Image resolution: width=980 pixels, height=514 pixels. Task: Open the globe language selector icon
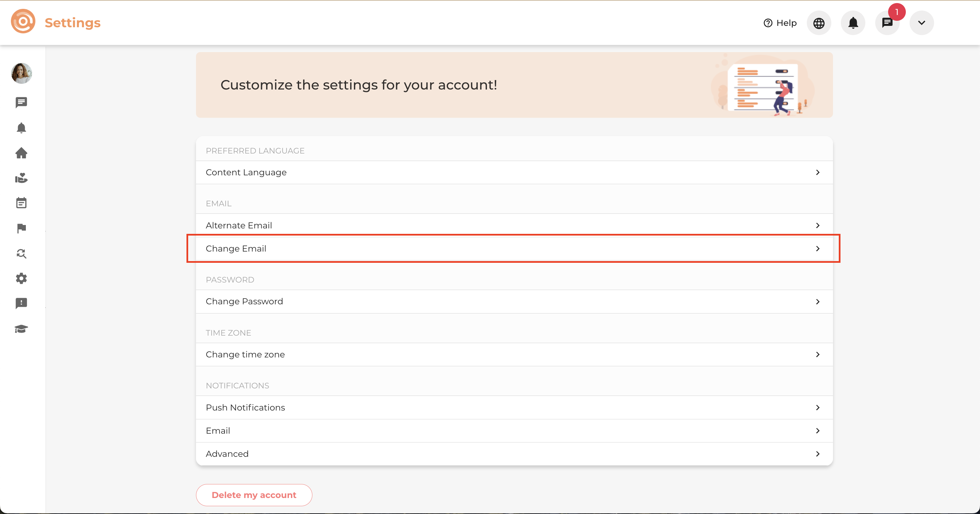(x=819, y=23)
